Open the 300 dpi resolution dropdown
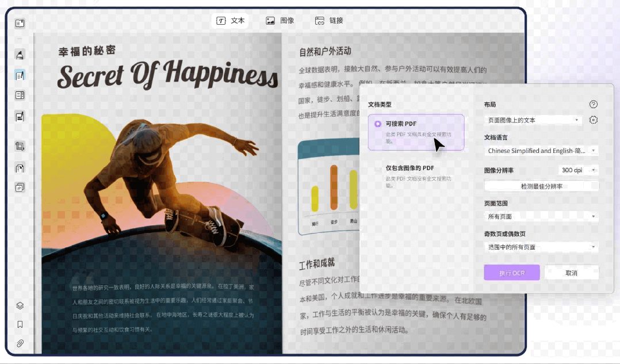Viewport: 620px width, 364px height. (x=578, y=170)
